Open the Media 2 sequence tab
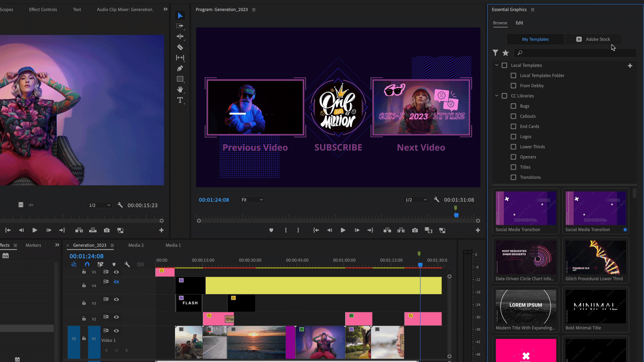This screenshot has height=362, width=644. click(136, 245)
